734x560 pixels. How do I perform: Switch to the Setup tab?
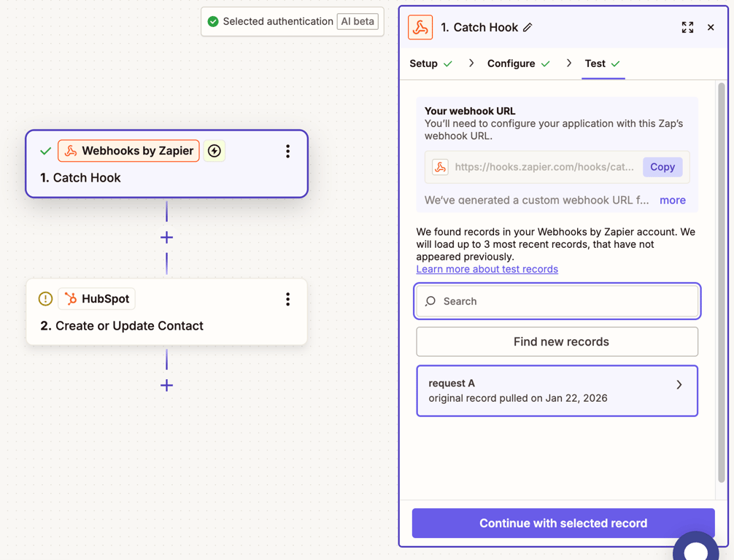424,64
